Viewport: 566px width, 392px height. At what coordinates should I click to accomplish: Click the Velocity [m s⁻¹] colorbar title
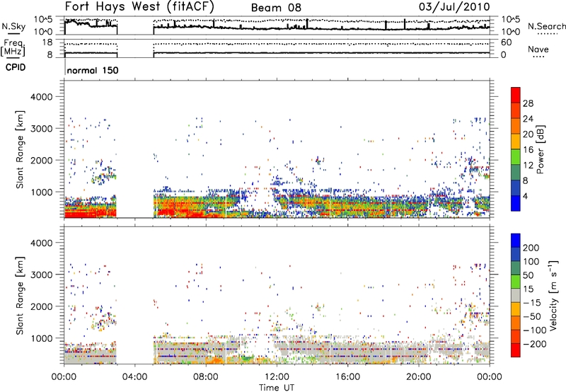click(x=553, y=295)
